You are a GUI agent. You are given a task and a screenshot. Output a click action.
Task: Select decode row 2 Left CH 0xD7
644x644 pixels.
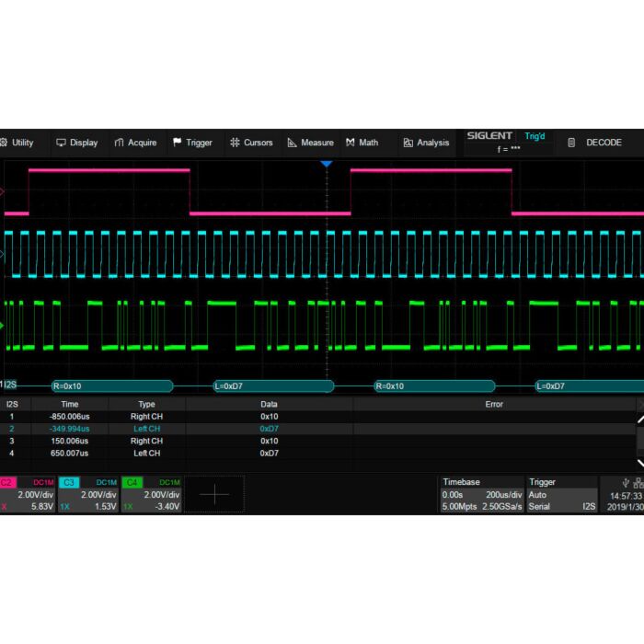click(x=269, y=429)
